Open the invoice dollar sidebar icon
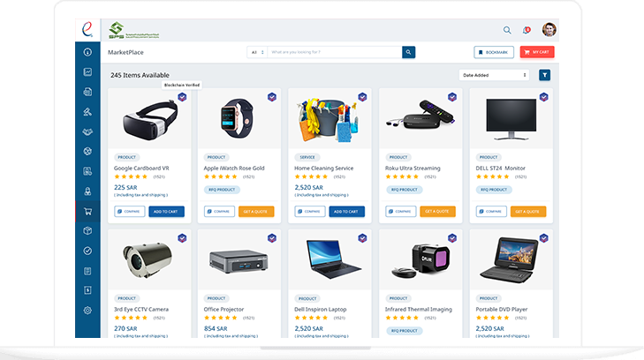The width and height of the screenshot is (644, 360). pyautogui.click(x=87, y=290)
